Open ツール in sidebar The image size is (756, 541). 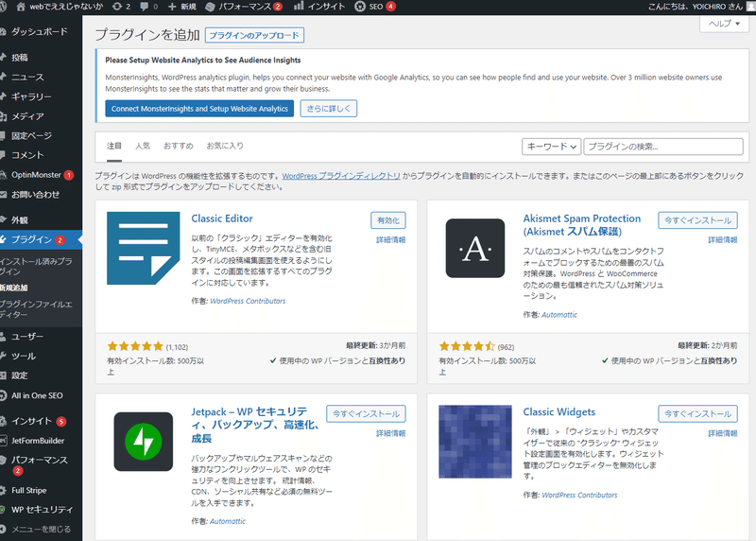click(24, 357)
